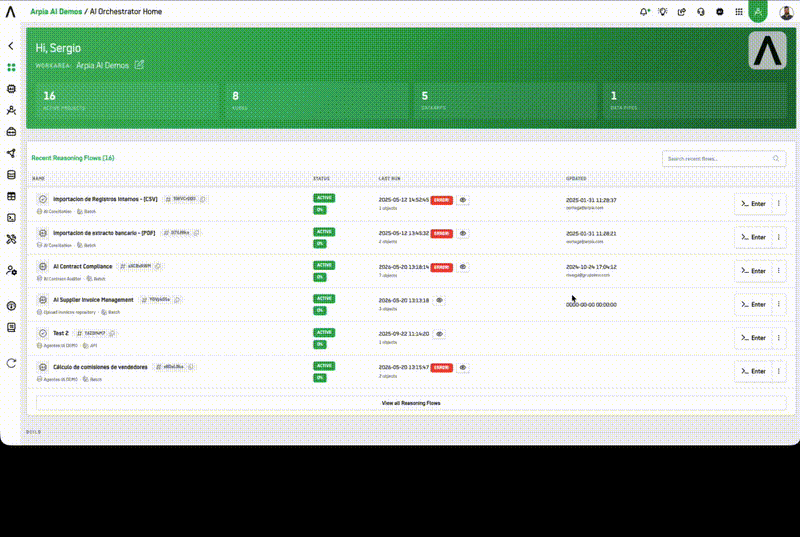Toggle ON badge for Test 2

[x=320, y=344]
